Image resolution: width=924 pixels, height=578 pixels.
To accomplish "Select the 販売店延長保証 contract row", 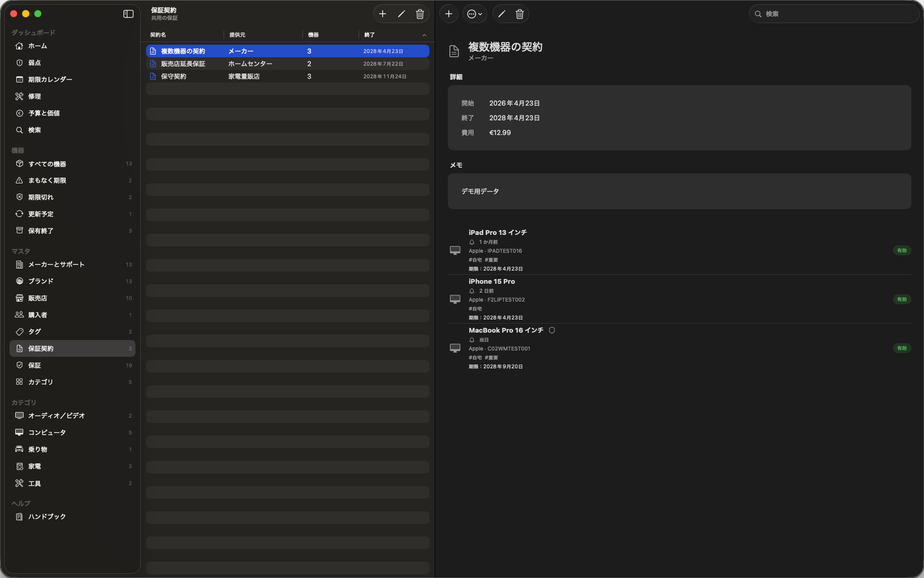I will pyautogui.click(x=288, y=64).
